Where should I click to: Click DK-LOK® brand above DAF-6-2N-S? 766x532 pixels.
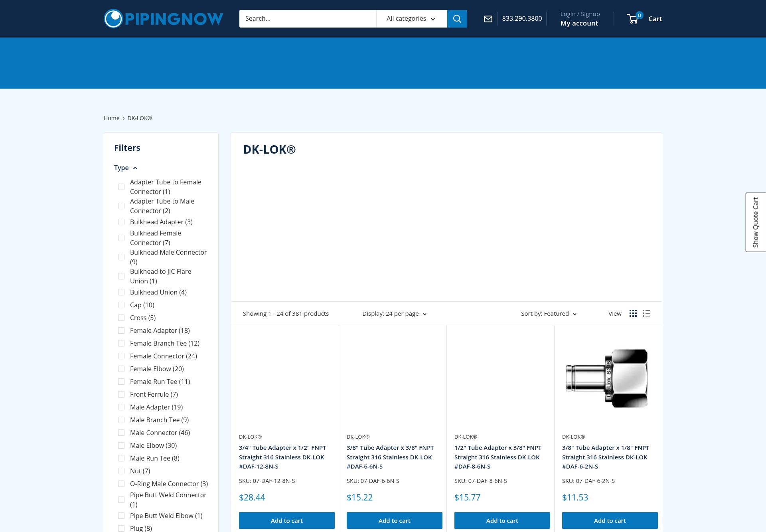[573, 437]
